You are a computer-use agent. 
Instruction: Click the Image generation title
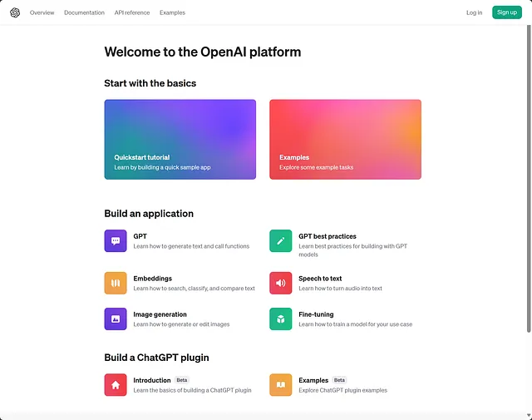(x=160, y=314)
